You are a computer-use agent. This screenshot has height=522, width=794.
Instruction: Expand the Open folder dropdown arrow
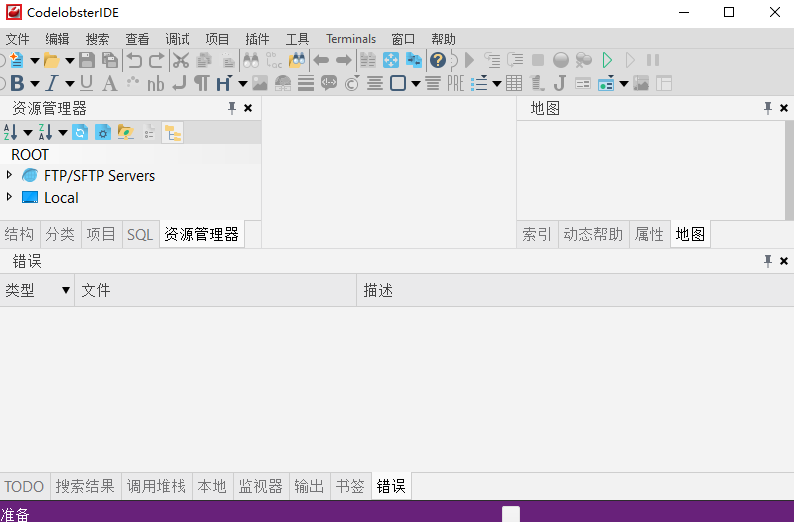[x=69, y=61]
